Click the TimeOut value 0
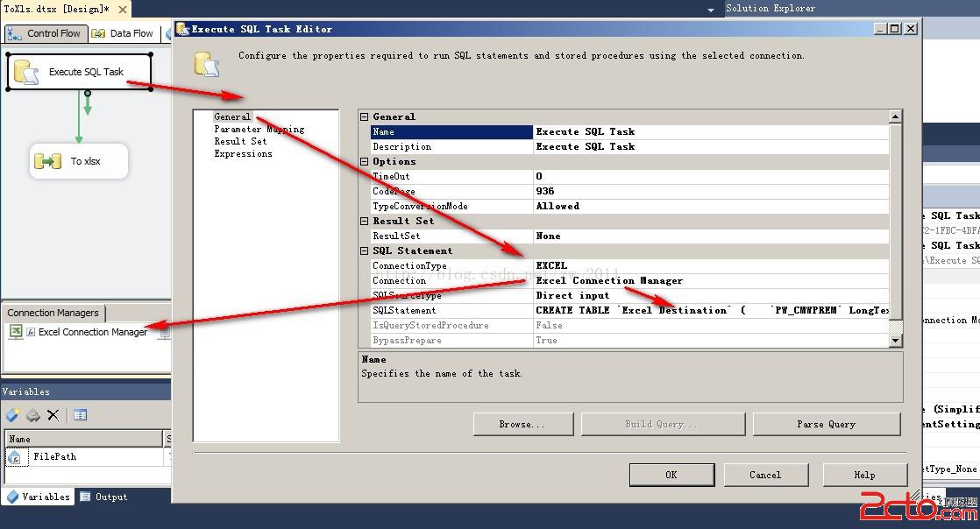The image size is (980, 529). (x=711, y=177)
